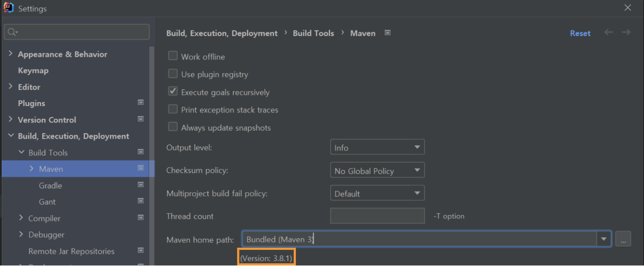Screen dimensions: 644x266
Task: Enable the Work offline checkbox
Action: (x=173, y=56)
